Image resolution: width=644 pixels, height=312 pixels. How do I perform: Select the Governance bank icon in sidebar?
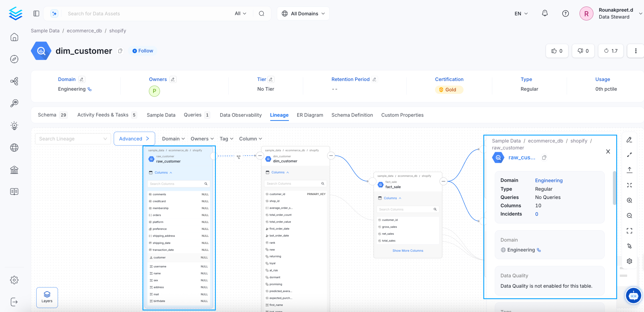click(14, 170)
